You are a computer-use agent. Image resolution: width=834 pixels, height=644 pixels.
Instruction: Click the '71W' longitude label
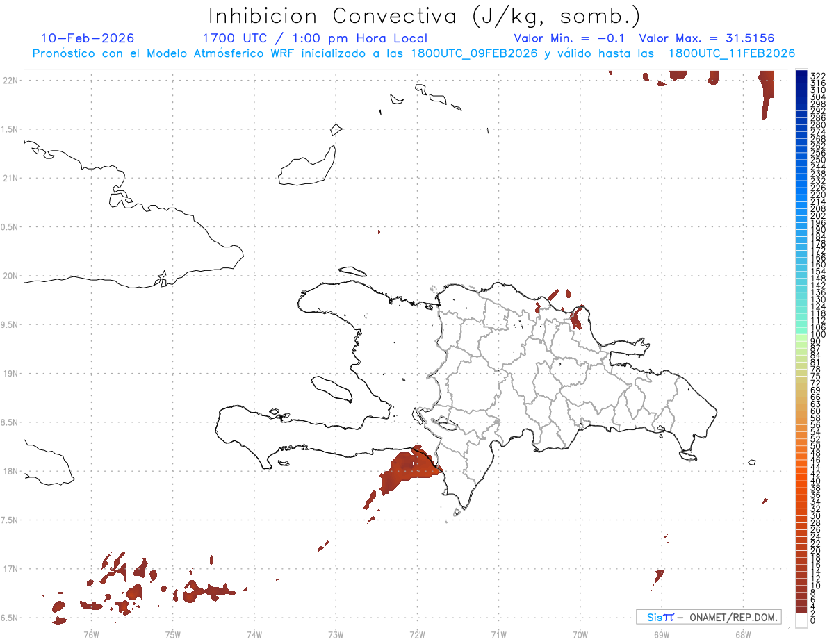click(x=498, y=634)
